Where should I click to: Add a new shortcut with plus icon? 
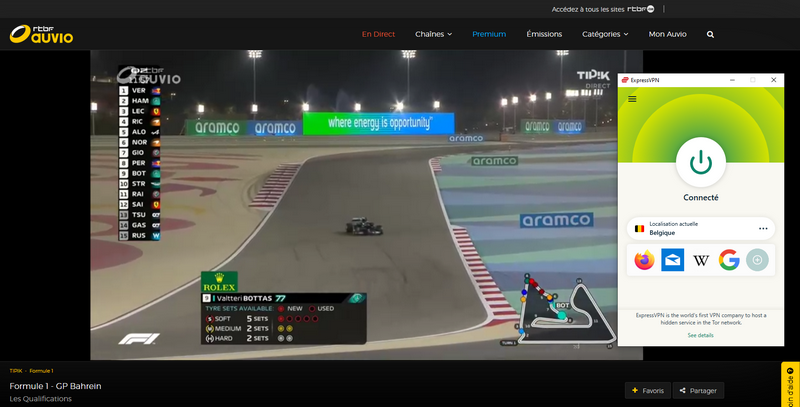757,260
